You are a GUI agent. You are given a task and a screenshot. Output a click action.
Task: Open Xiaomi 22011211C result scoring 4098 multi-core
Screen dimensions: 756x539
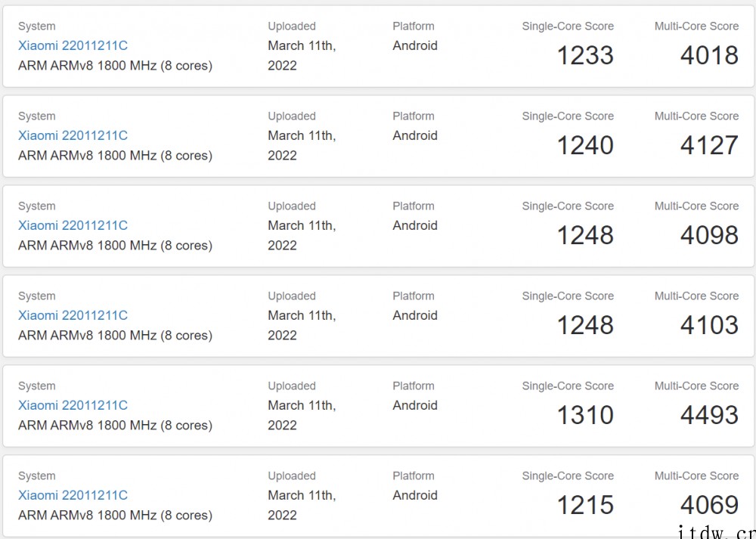point(73,225)
